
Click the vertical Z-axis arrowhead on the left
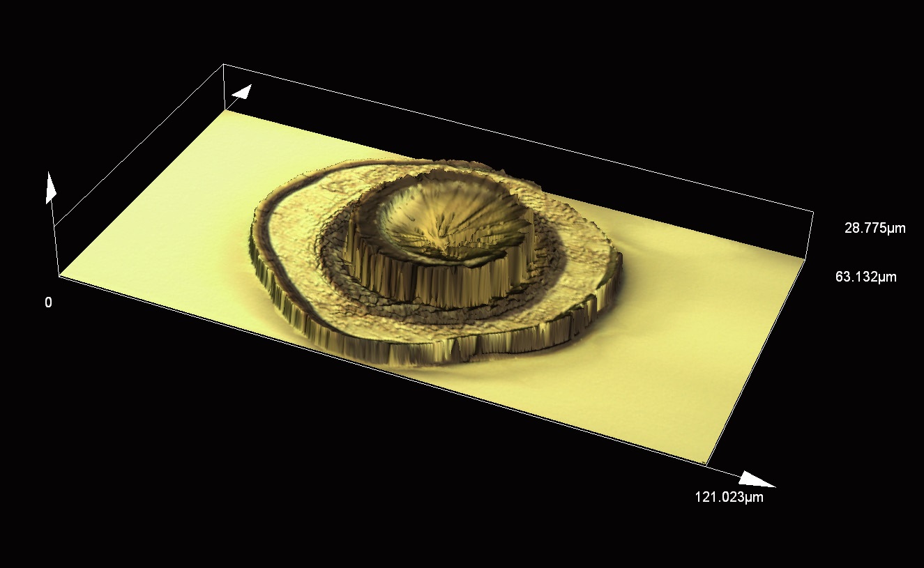[50, 187]
